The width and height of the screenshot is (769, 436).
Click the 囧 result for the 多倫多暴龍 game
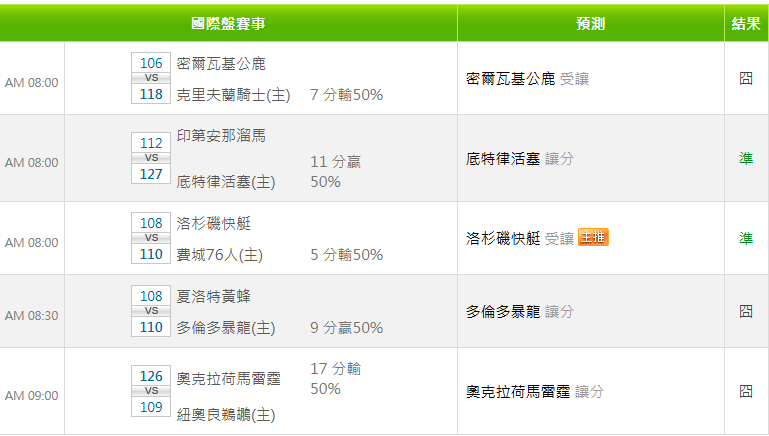[746, 311]
